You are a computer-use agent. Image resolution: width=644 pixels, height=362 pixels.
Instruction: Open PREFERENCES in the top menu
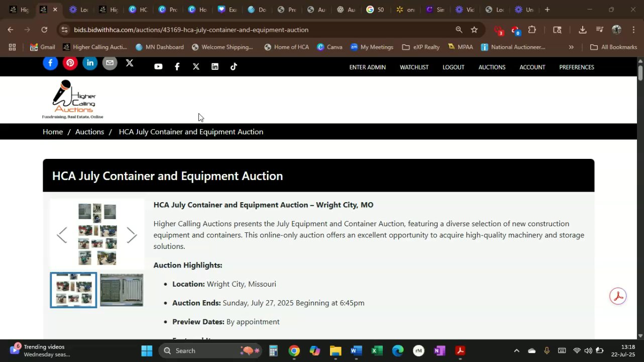(577, 67)
